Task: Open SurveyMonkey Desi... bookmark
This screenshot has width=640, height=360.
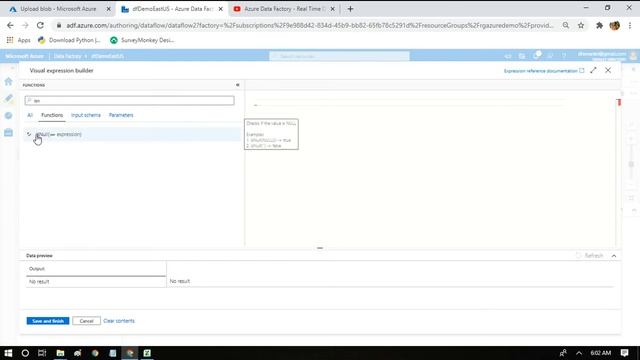Action: click(142, 40)
